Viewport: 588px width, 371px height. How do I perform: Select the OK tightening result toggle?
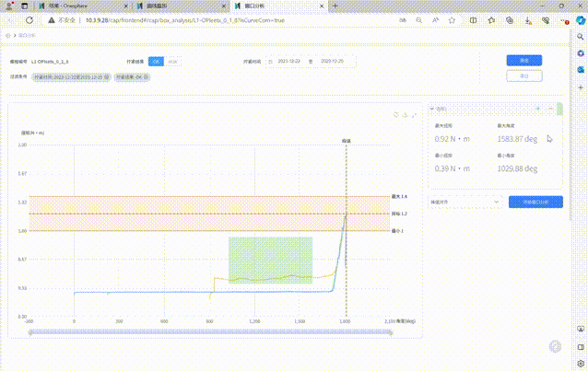point(156,62)
